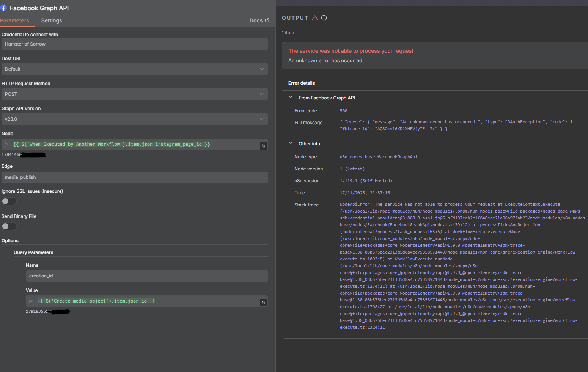Click the output info circle icon

324,18
